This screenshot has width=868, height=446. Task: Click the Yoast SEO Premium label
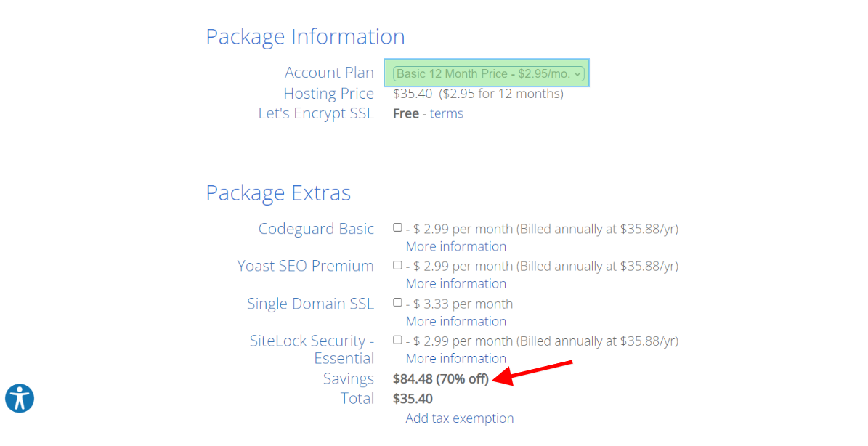pyautogui.click(x=306, y=266)
